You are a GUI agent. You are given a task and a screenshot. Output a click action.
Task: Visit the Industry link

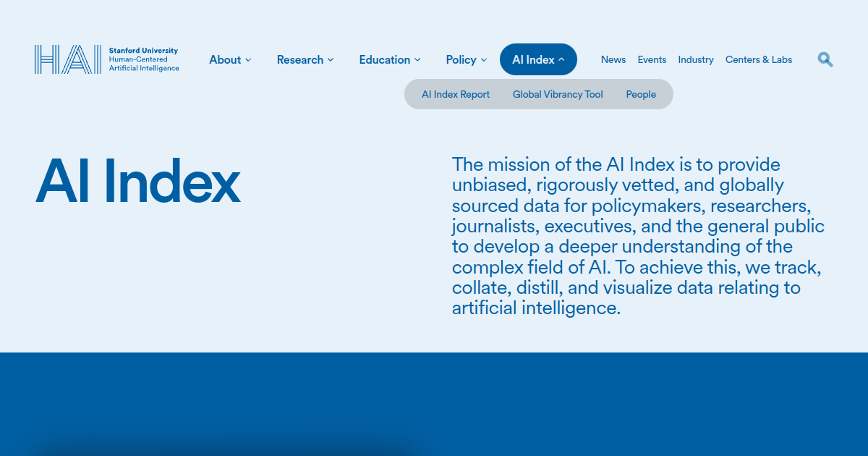(696, 59)
